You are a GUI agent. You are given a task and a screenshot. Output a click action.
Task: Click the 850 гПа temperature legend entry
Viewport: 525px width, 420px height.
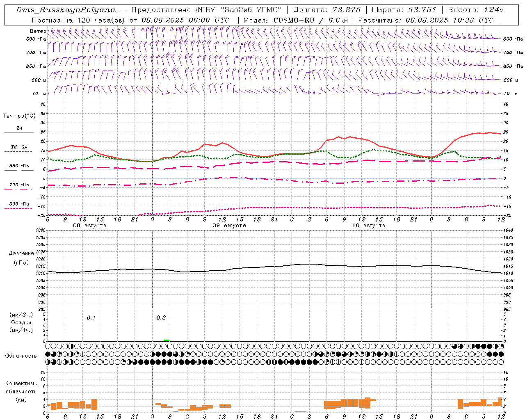point(19,166)
